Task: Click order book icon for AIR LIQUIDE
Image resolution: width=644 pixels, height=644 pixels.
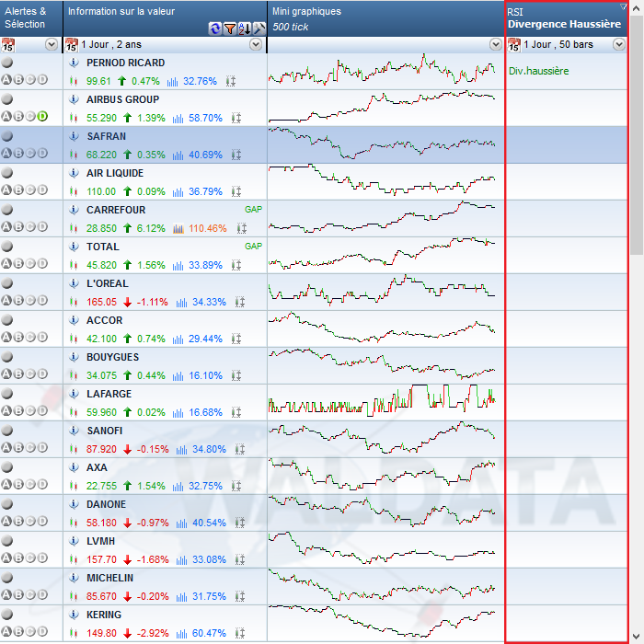Action: click(x=236, y=191)
